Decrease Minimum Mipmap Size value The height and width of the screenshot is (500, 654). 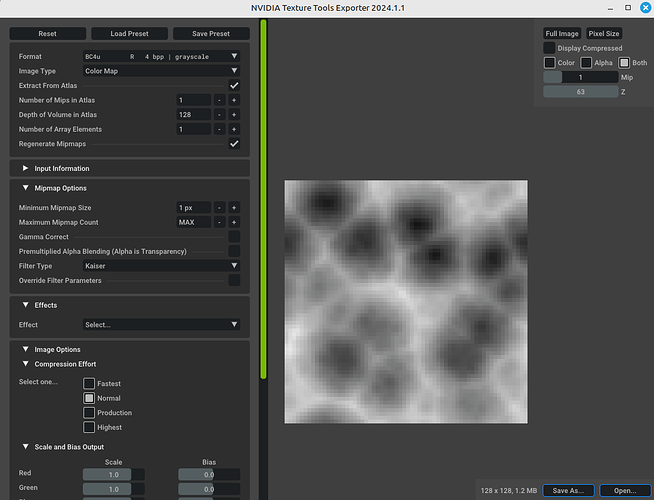(x=219, y=207)
